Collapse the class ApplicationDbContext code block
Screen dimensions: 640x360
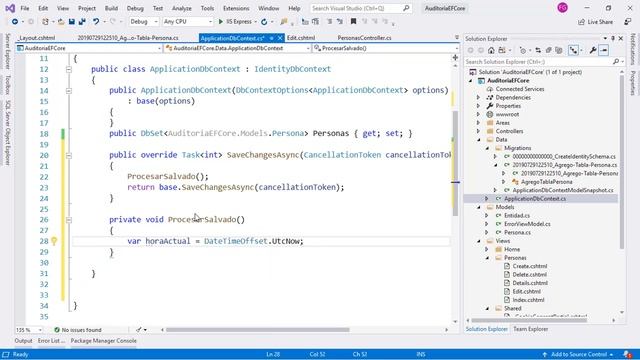tap(69, 69)
